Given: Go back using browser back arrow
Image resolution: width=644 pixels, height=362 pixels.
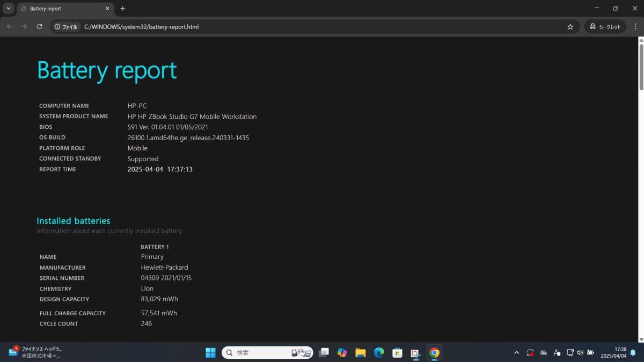Looking at the screenshot, I should point(9,26).
